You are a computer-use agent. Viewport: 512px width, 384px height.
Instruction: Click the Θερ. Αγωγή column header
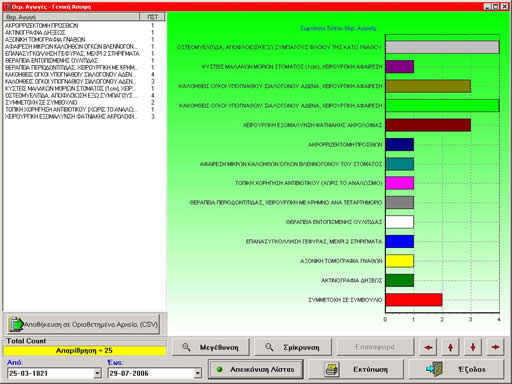coord(71,17)
